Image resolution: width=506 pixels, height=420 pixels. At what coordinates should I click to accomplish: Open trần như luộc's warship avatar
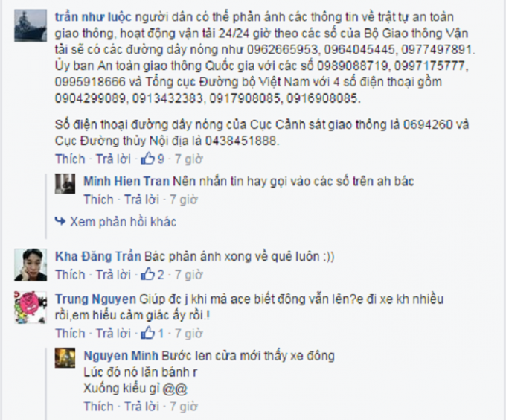coord(31,26)
